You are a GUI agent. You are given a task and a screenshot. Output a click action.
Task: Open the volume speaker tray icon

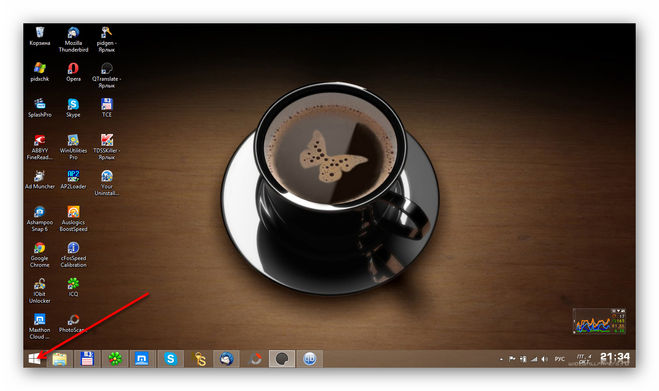click(544, 359)
